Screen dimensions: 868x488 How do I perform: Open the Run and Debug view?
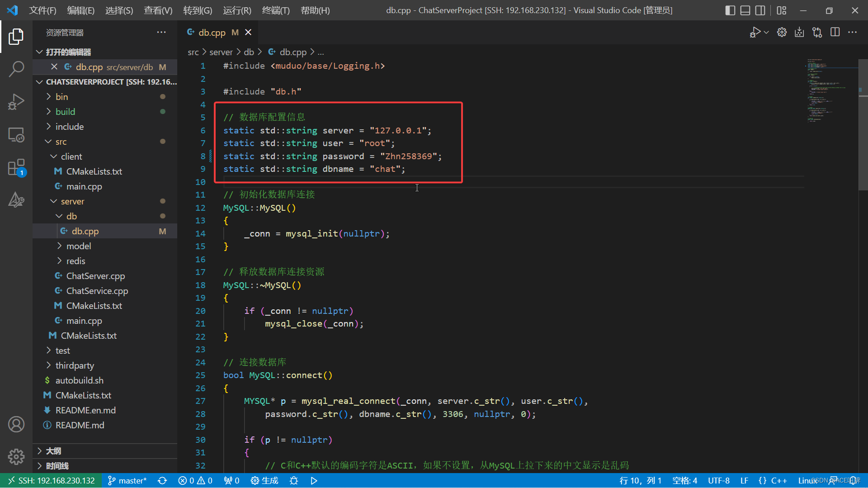16,102
